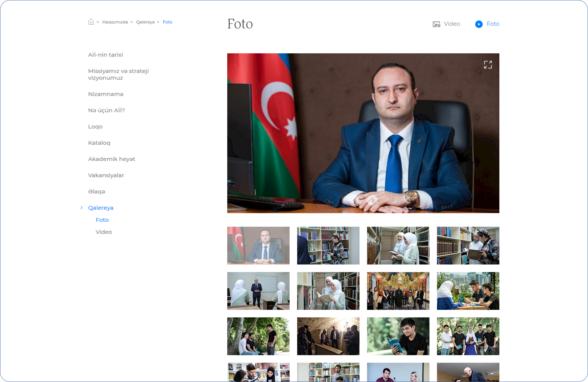Select thumbnail of golden church interior group
Image resolution: width=588 pixels, height=382 pixels.
398,291
